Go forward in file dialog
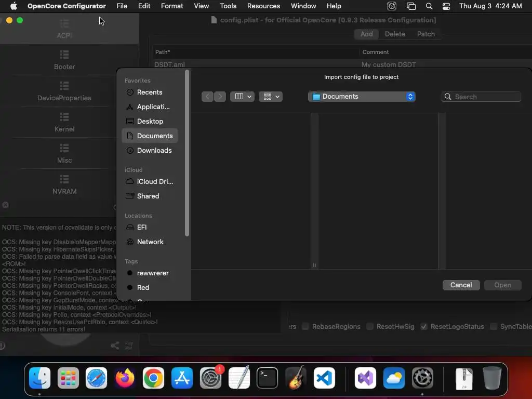This screenshot has width=532, height=399. click(220, 97)
